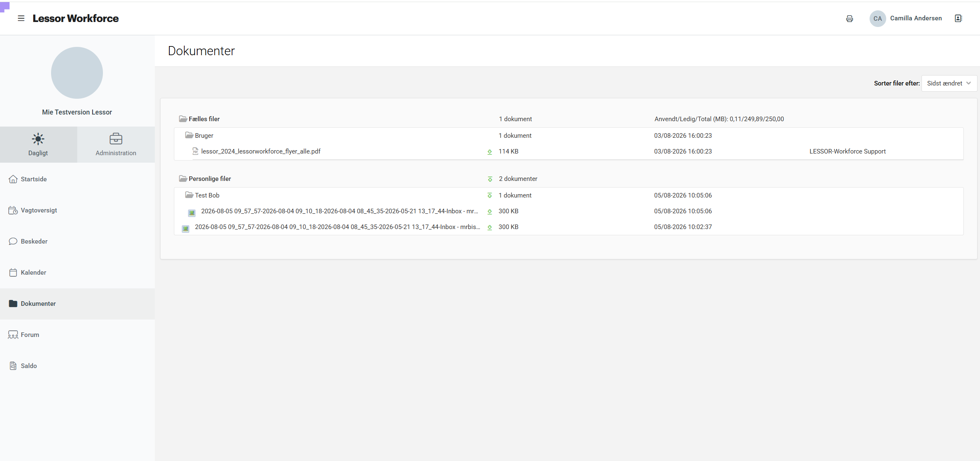The height and width of the screenshot is (461, 980).
Task: Download lessor_2024_lessorworkforce_flyer_alle.pdf using green arrow
Action: [x=489, y=152]
